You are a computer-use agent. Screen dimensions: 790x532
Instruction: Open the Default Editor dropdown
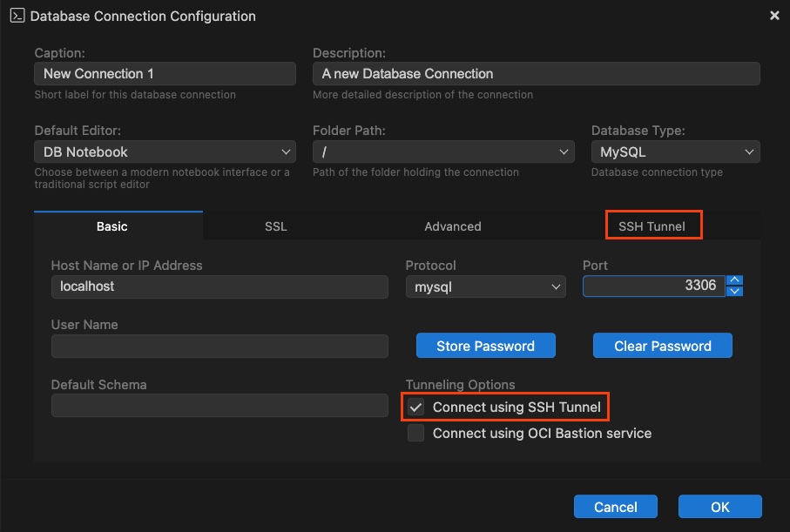pyautogui.click(x=165, y=152)
